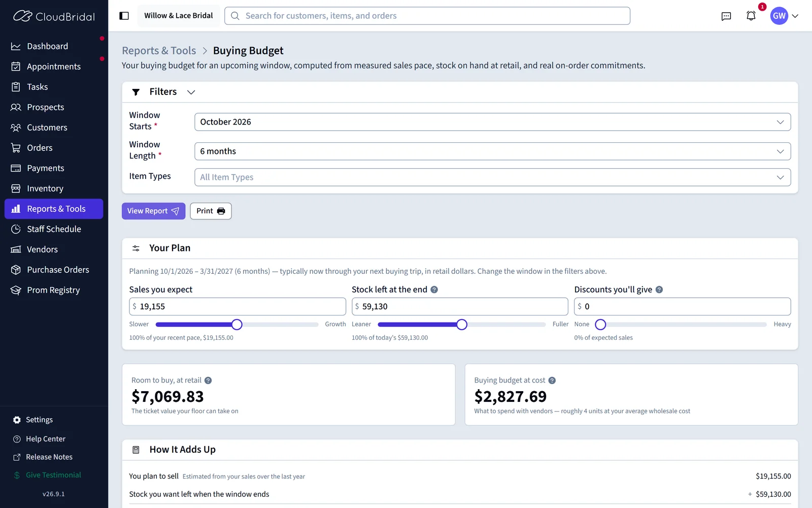This screenshot has height=508, width=812.
Task: Open GW user avatar menu
Action: [779, 16]
